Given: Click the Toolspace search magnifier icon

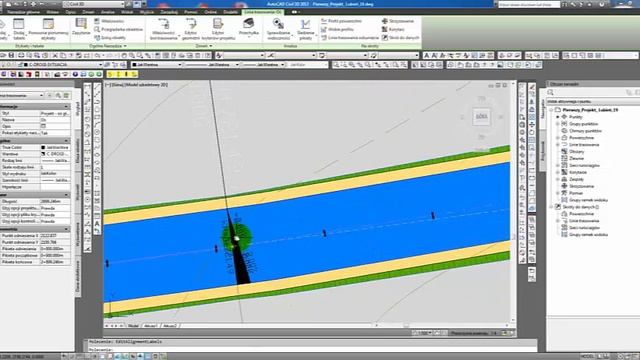Looking at the screenshot, I should (x=551, y=93).
